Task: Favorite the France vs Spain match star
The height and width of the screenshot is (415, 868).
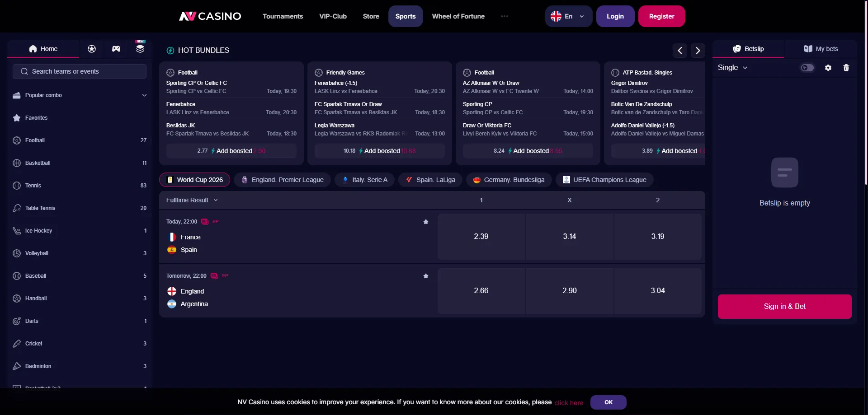Action: pyautogui.click(x=426, y=222)
